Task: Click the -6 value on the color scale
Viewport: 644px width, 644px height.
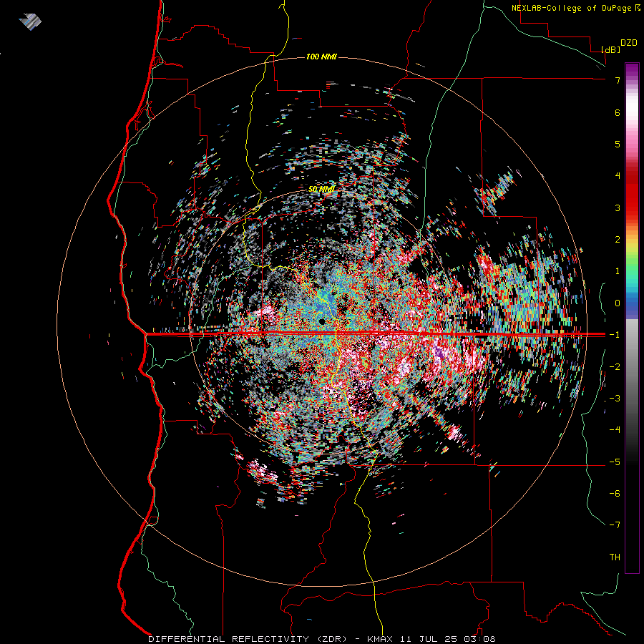Action: pos(615,494)
